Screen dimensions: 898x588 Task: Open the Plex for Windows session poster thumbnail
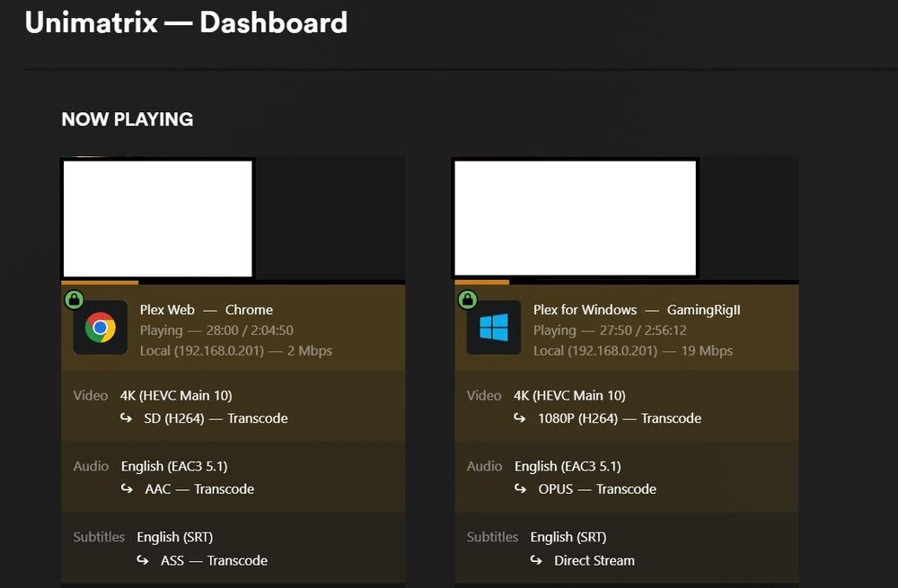coord(575,218)
